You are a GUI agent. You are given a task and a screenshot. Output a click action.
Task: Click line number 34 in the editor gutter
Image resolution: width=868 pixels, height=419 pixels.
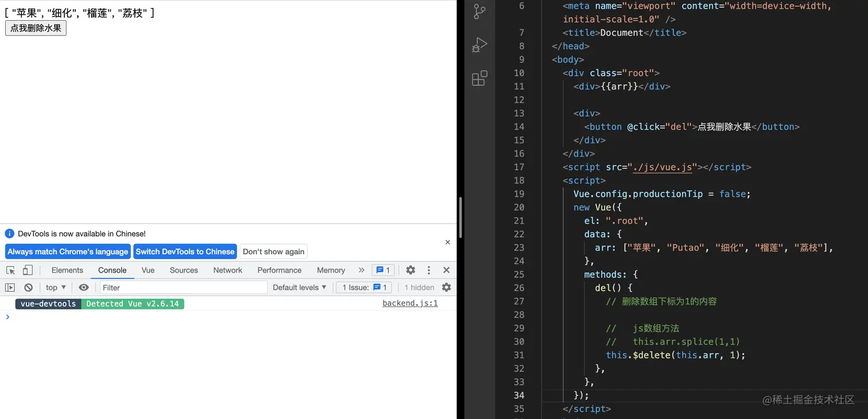(519, 395)
